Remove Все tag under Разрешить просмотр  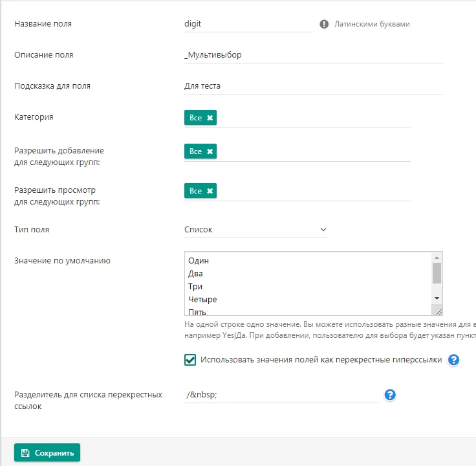[210, 191]
